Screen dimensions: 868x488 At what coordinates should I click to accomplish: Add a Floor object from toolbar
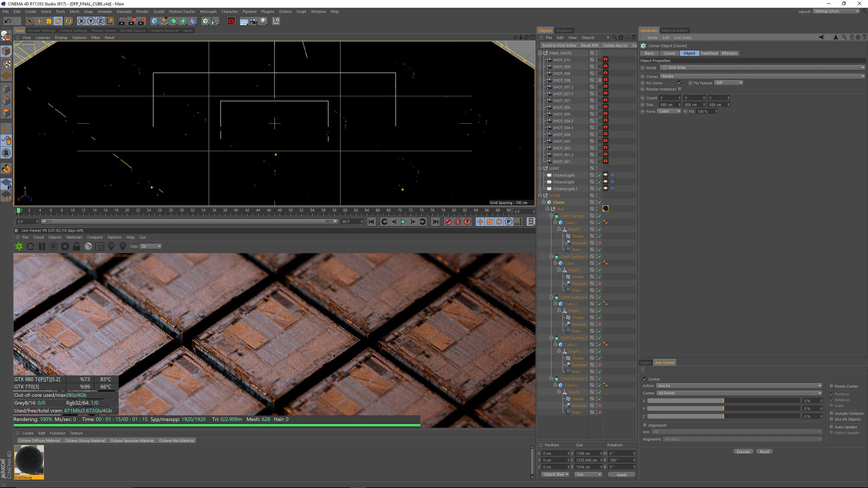pyautogui.click(x=244, y=21)
